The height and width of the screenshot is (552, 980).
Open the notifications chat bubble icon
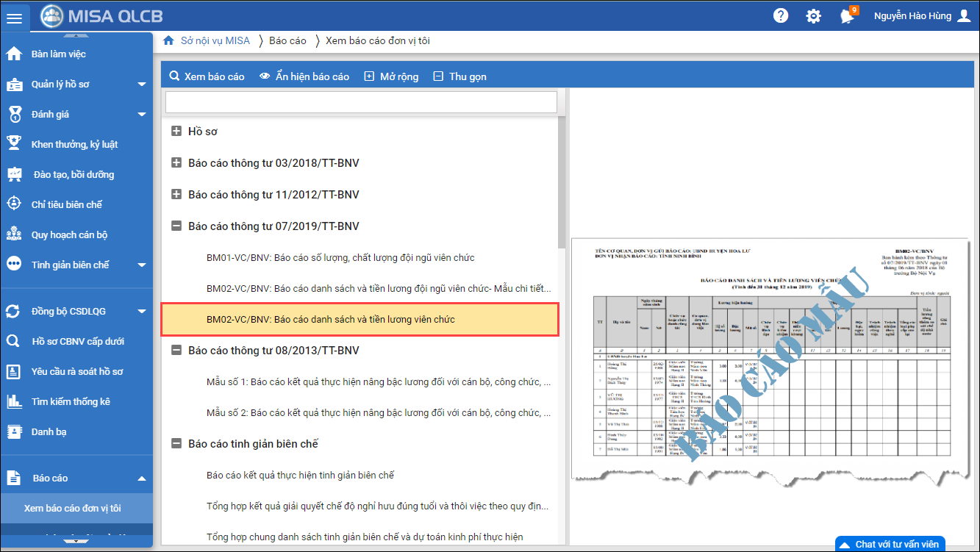tap(847, 16)
